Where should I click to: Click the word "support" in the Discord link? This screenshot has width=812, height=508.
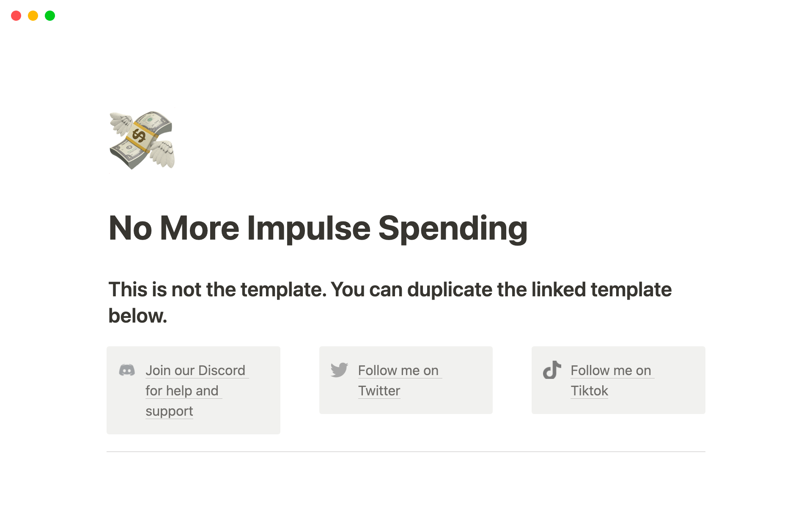[x=169, y=411]
